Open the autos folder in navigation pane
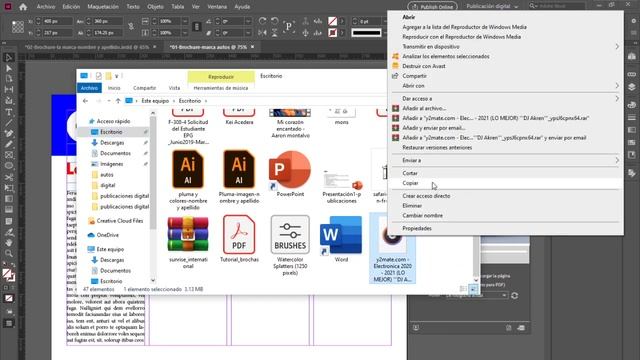The width and height of the screenshot is (640, 360). click(107, 175)
